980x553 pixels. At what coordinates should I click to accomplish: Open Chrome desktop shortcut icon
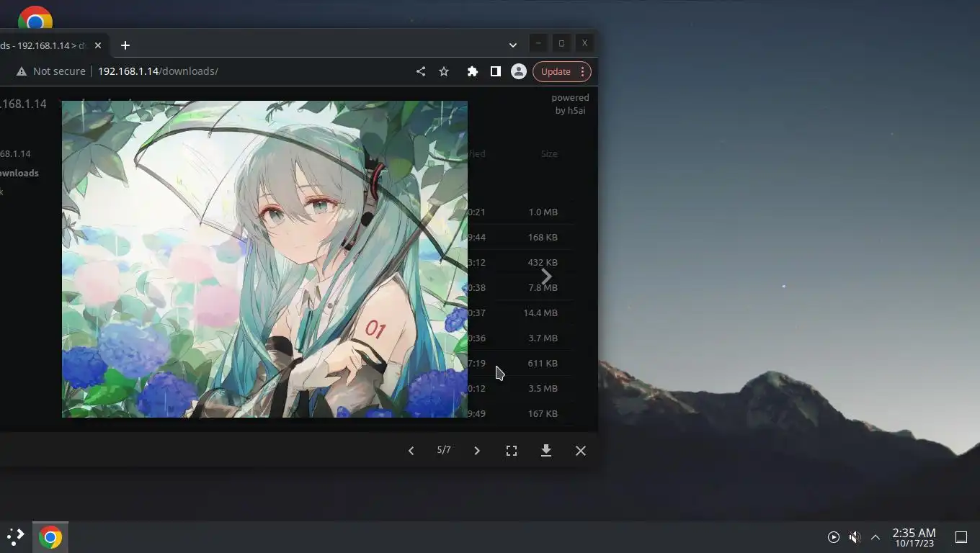(35, 17)
